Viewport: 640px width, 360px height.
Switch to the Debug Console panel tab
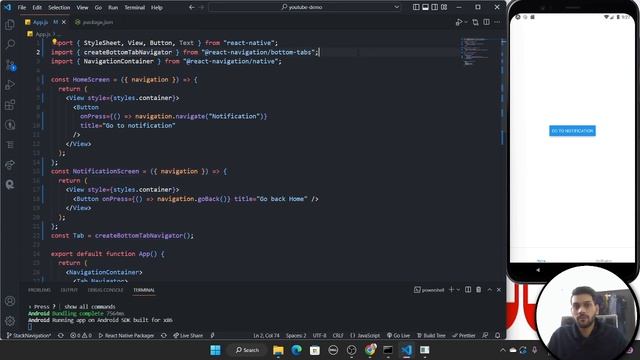105,290
